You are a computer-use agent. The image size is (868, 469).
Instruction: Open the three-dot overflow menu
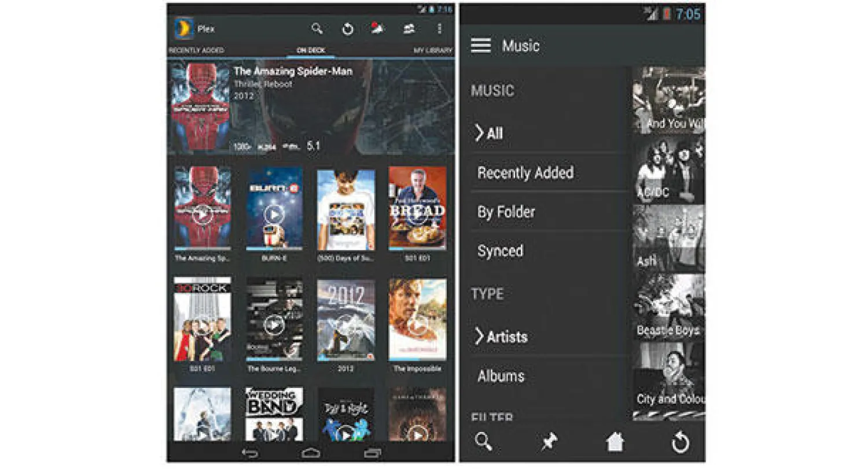tap(439, 28)
